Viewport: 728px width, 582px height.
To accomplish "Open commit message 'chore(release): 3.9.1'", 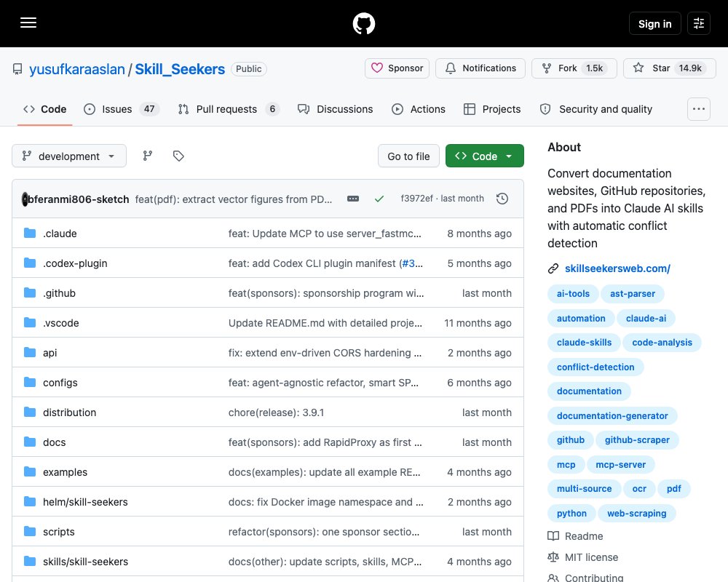I will (x=276, y=412).
